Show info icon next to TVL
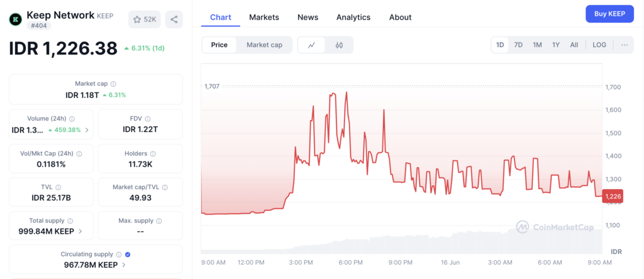Screen dimensions: 644x279 (x=58, y=187)
